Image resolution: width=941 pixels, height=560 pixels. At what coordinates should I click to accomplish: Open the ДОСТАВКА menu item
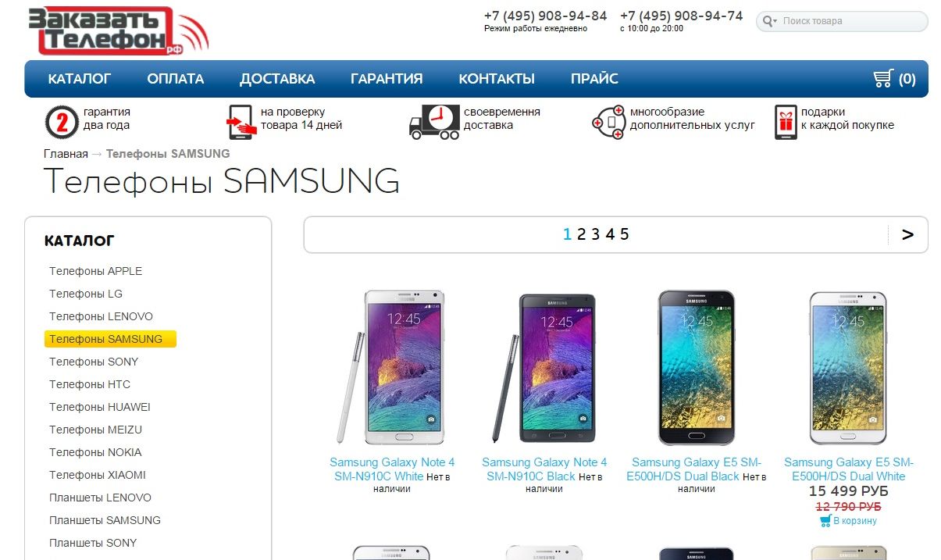277,78
